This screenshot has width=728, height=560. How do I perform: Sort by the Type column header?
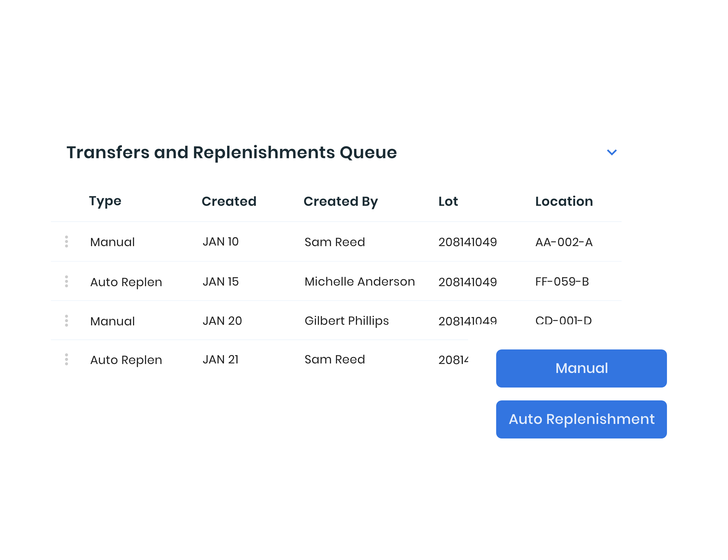(105, 201)
